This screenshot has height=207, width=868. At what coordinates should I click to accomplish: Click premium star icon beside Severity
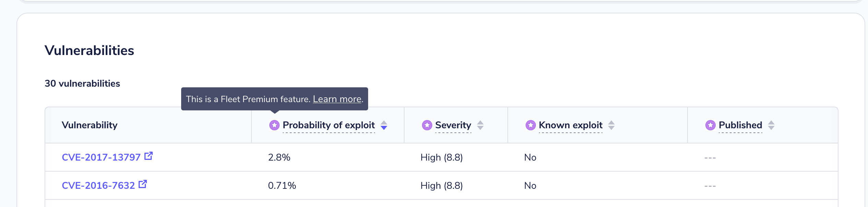pyautogui.click(x=427, y=125)
